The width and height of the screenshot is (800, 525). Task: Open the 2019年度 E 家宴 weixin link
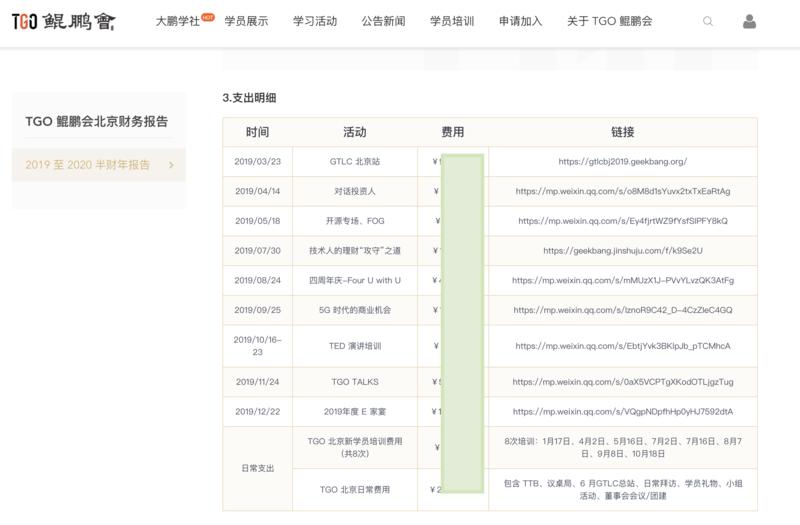tap(622, 411)
